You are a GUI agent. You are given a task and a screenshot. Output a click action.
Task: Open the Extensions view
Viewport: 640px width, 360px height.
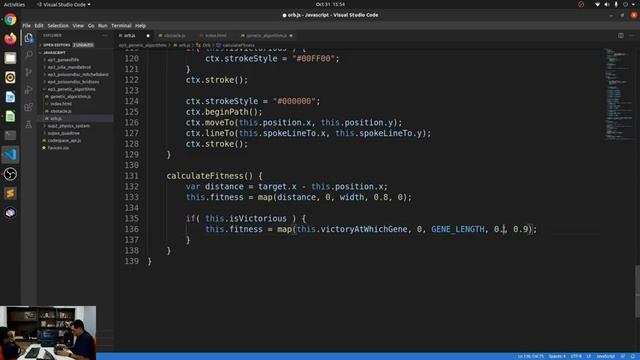[29, 107]
